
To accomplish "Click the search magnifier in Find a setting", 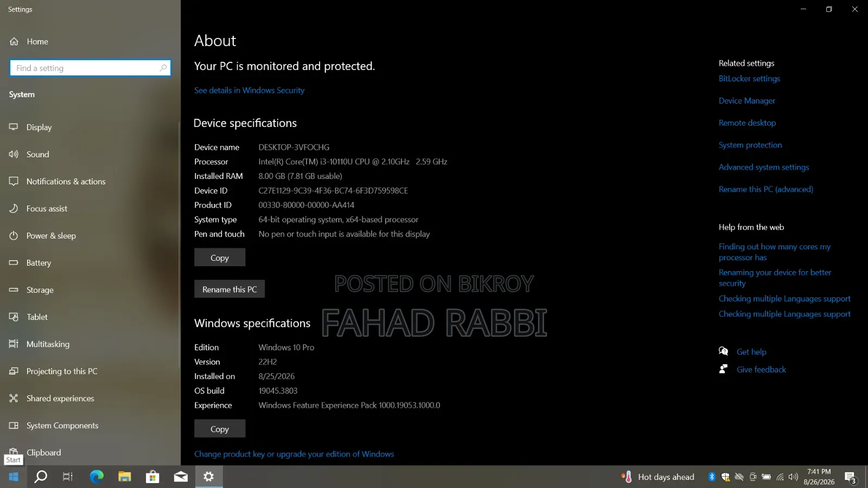I will click(163, 68).
